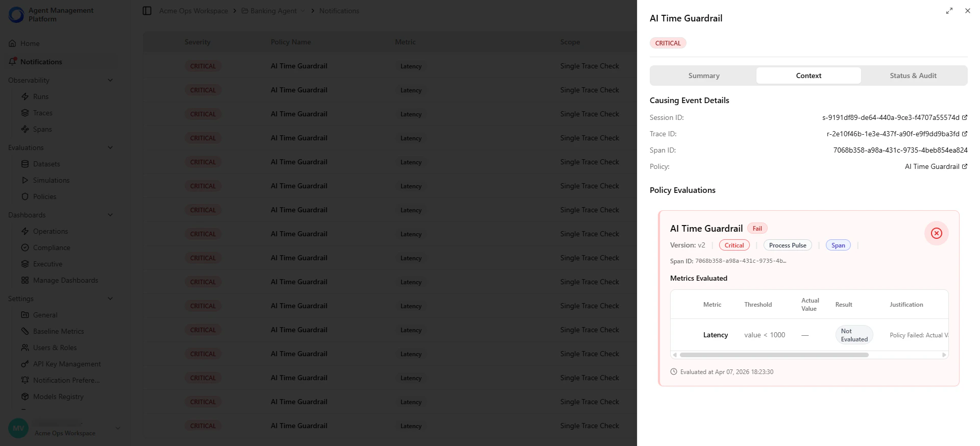Click the Process Pulse tag

pyautogui.click(x=788, y=245)
